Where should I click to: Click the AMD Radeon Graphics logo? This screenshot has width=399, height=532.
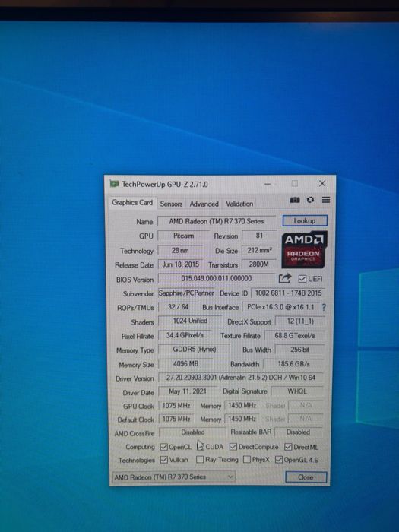[304, 249]
